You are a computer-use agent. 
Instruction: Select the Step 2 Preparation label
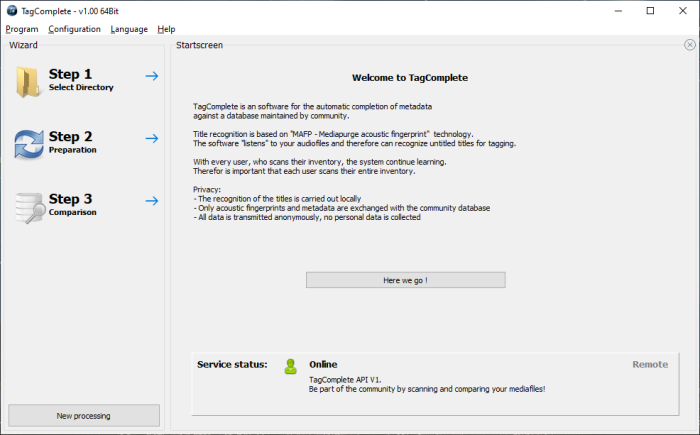point(72,150)
